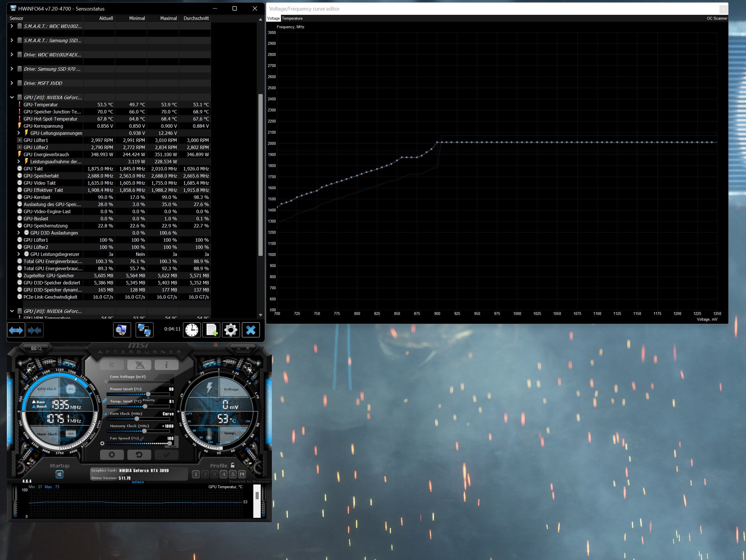Adjust Fan Speed slider knob
This screenshot has width=746, height=560.
(x=170, y=443)
